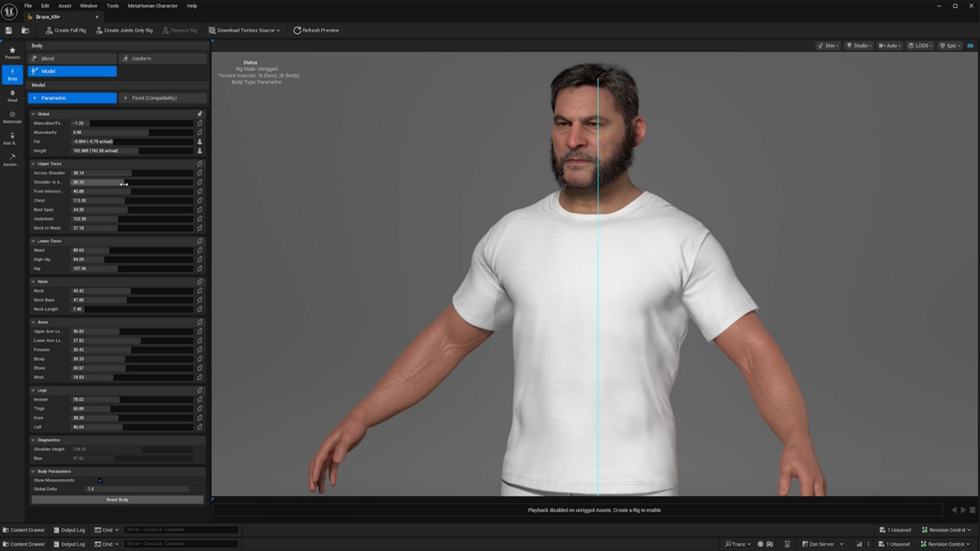980x551 pixels.
Task: Click Refresh Preview icon button
Action: [297, 31]
